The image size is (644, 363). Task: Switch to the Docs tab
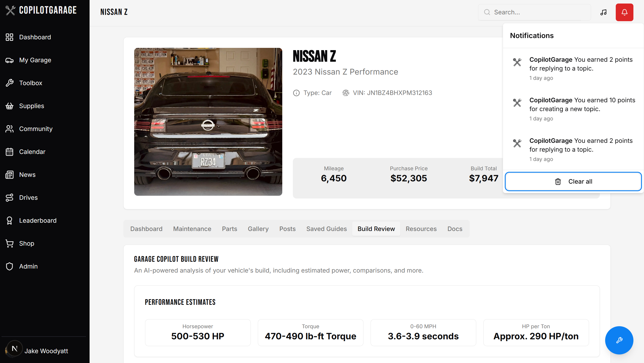click(x=455, y=229)
